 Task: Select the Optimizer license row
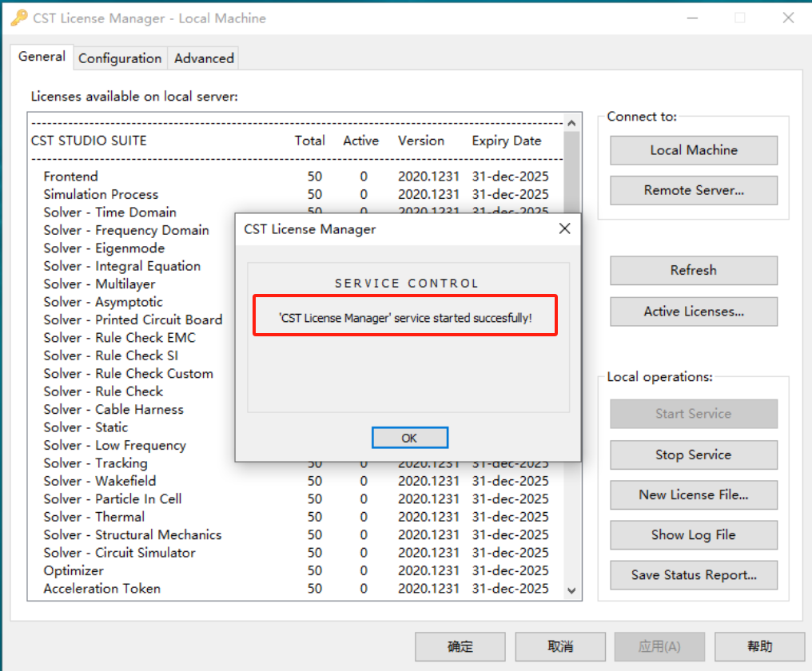(x=296, y=571)
